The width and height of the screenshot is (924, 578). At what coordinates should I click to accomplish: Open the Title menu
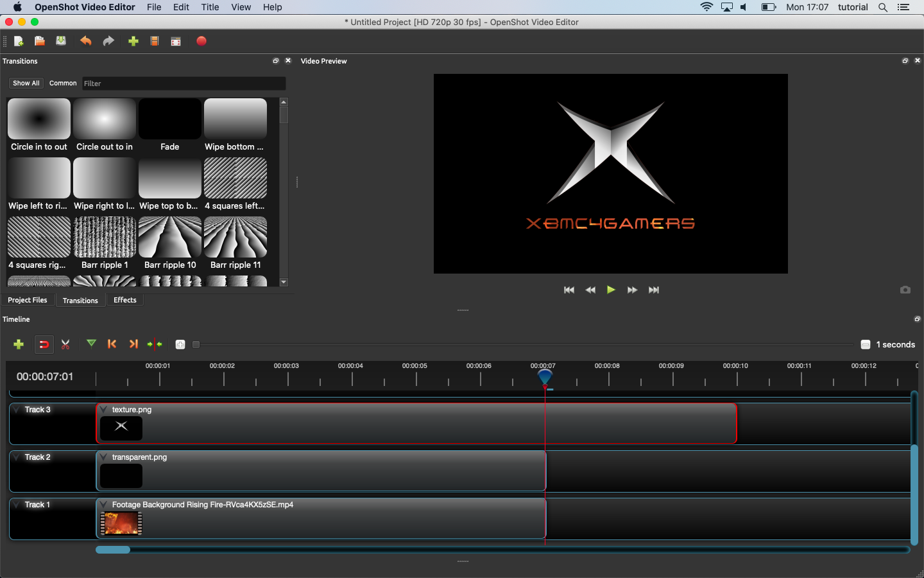[x=210, y=7]
